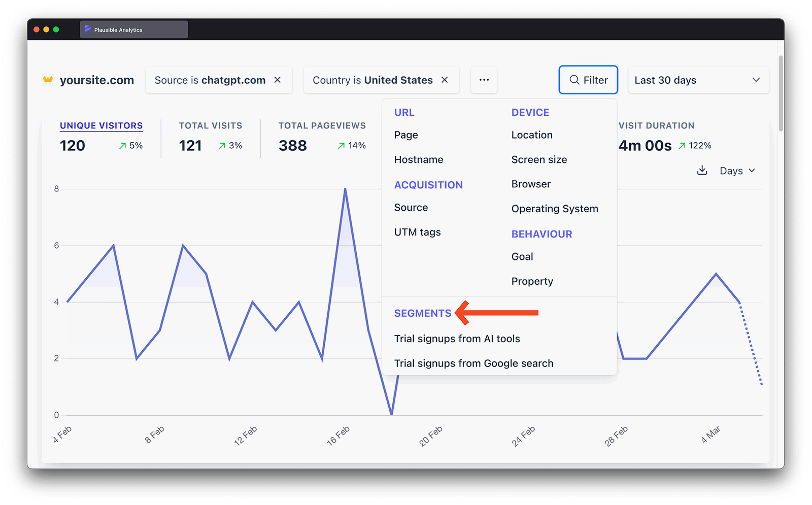Apply Trial signups from AI tools segment
812x505 pixels.
tap(457, 339)
